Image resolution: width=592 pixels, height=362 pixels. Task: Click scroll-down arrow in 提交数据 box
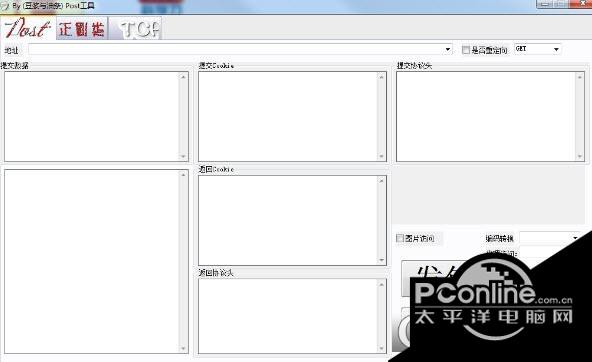[x=183, y=156]
